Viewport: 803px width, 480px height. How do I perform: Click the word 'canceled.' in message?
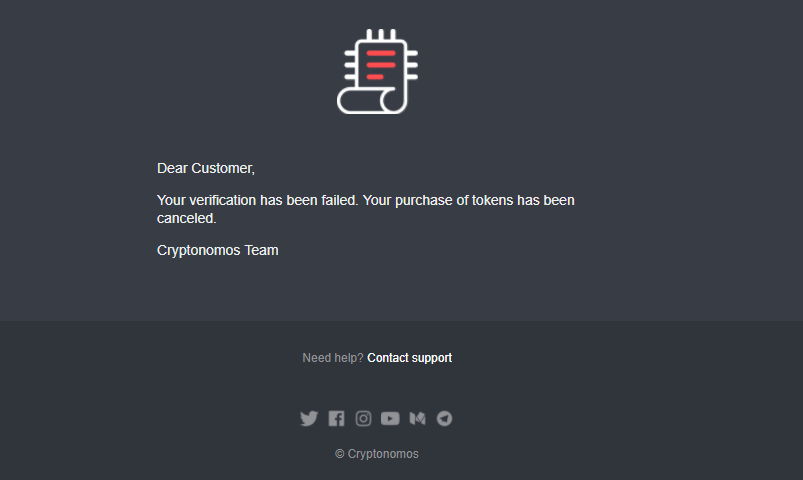point(187,217)
